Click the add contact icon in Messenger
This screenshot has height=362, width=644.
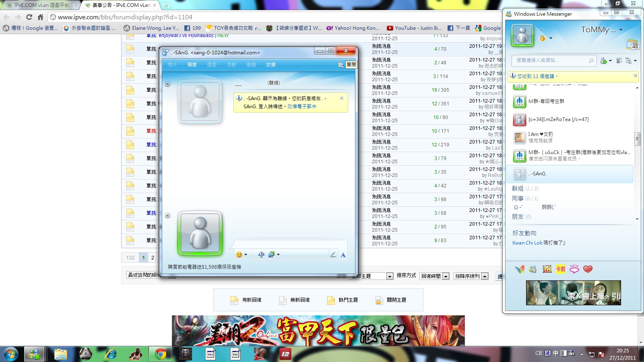pos(605,61)
